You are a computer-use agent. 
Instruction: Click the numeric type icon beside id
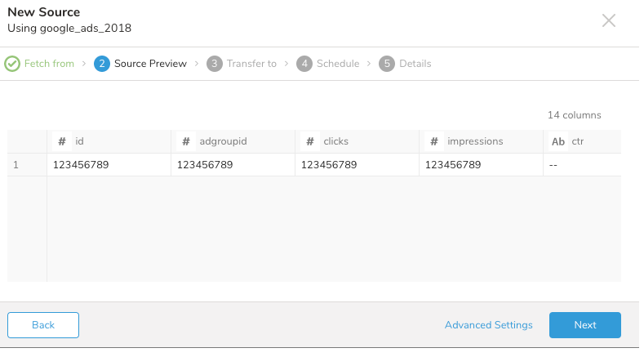pyautogui.click(x=62, y=141)
